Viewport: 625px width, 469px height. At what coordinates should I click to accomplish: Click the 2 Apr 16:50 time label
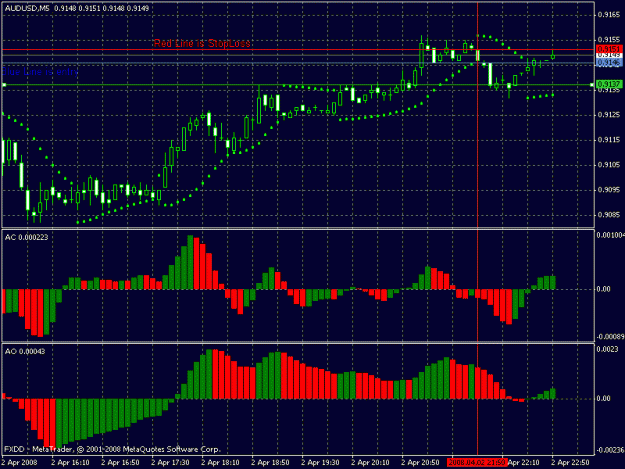120,463
